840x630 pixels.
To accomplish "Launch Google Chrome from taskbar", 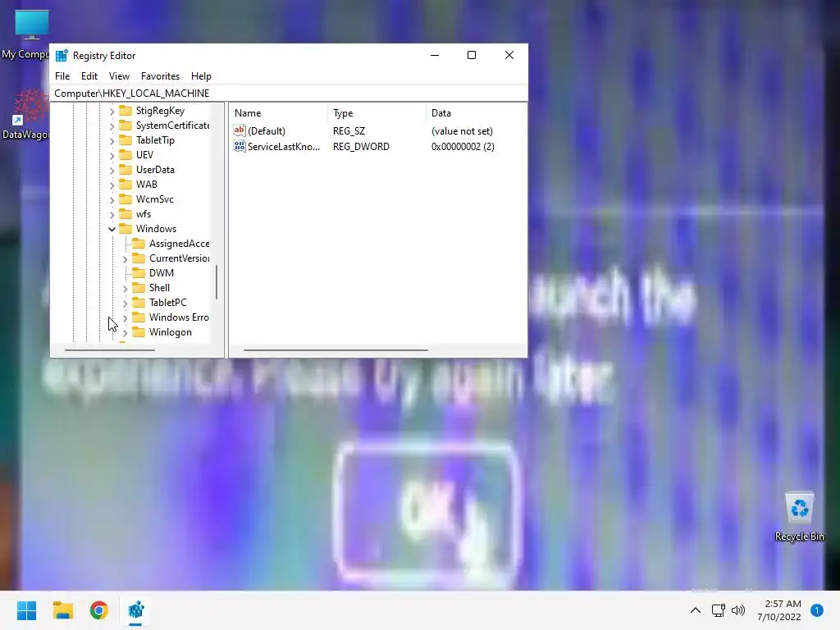I will pos(99,610).
